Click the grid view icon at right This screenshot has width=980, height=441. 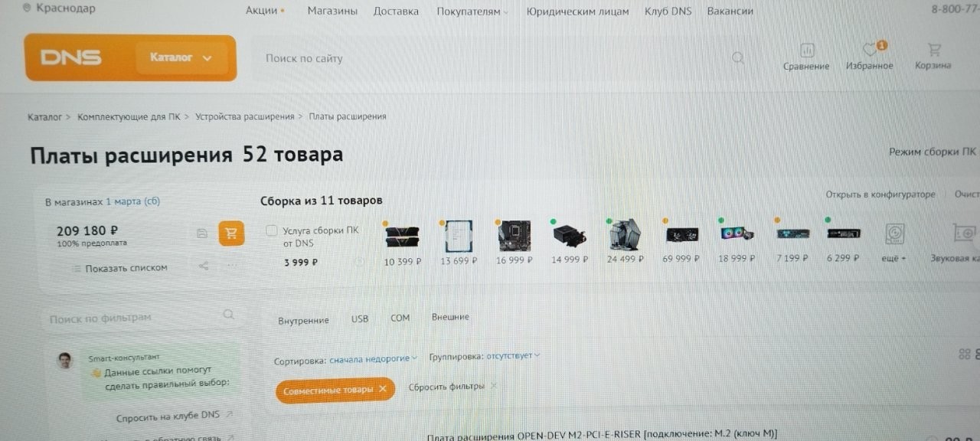click(964, 354)
